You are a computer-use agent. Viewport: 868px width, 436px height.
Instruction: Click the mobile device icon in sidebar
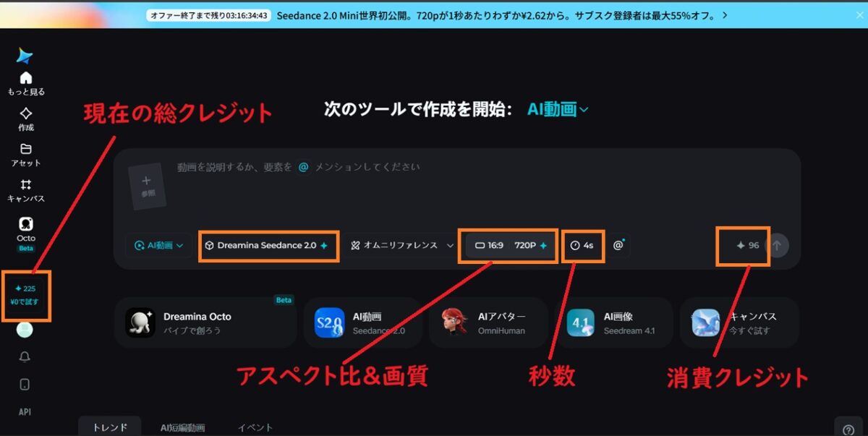coord(25,385)
